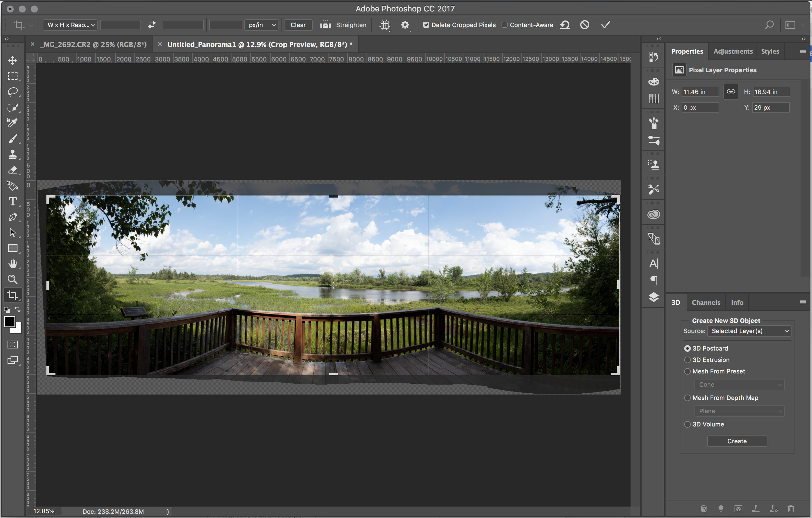Expand Source Selected Layer(s) dropdown
Screen dimensions: 812x518
pyautogui.click(x=749, y=331)
